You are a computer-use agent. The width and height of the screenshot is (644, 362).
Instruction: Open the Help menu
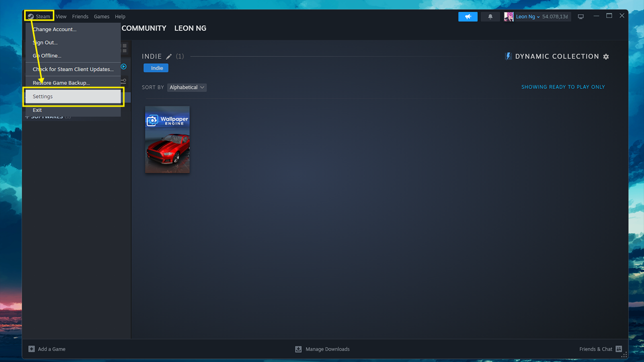coord(120,17)
